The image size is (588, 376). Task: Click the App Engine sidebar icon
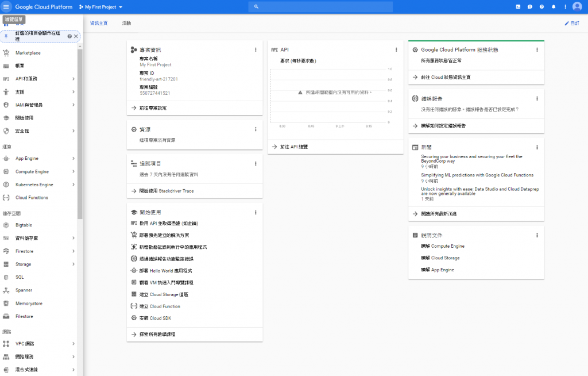[x=6, y=159]
